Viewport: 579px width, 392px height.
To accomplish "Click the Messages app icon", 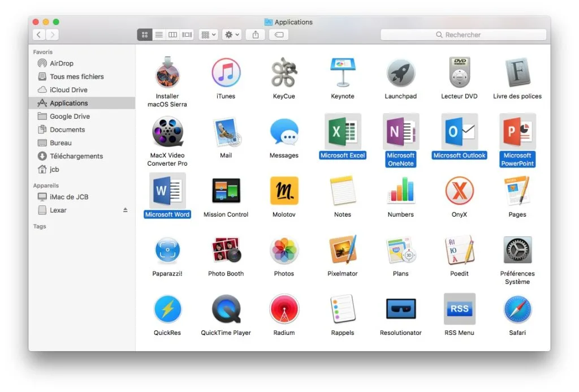I will tap(284, 132).
